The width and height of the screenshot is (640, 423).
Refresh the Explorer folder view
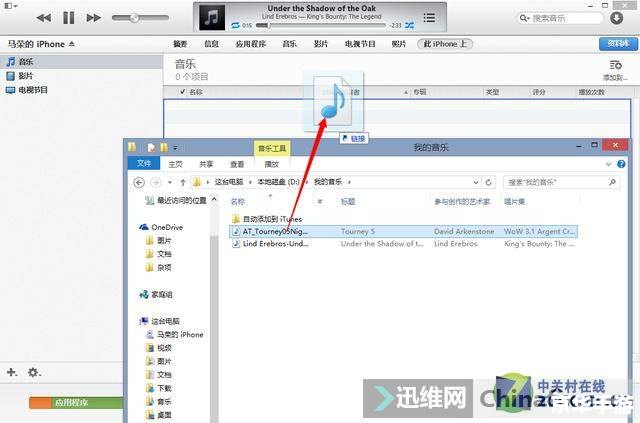point(489,183)
